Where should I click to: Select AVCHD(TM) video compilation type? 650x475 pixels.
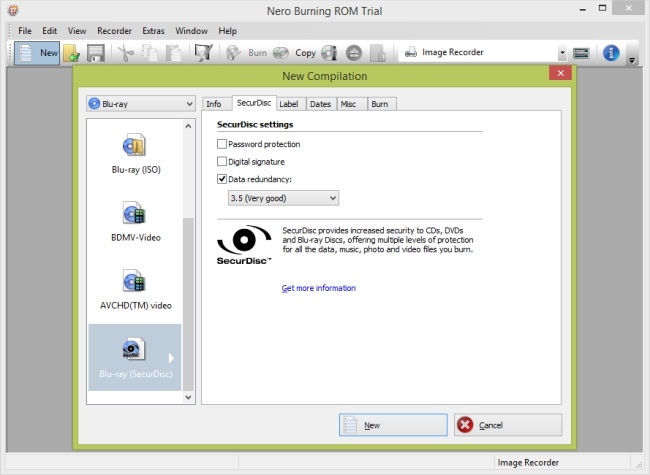[136, 290]
